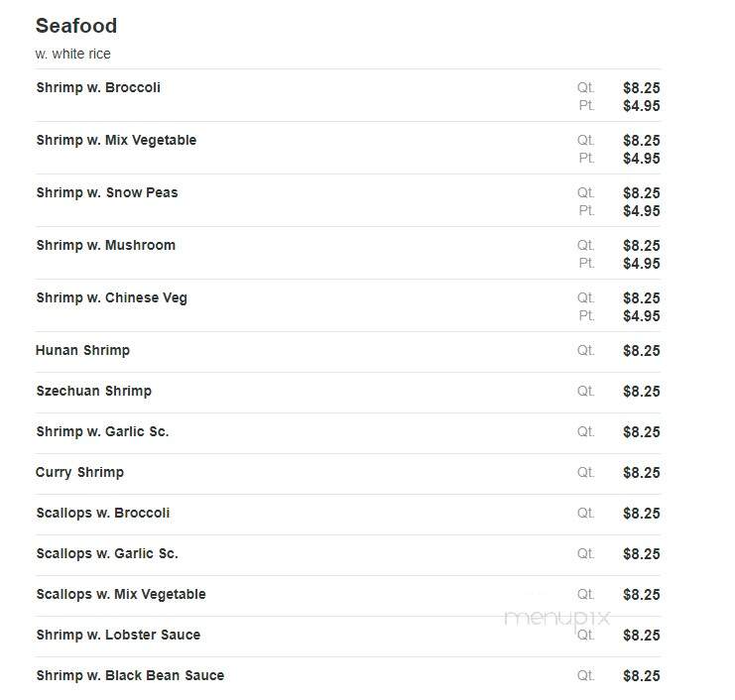Open Shrimp w. Mix Vegetable entry
This screenshot has height=700, width=735.
[x=116, y=140]
